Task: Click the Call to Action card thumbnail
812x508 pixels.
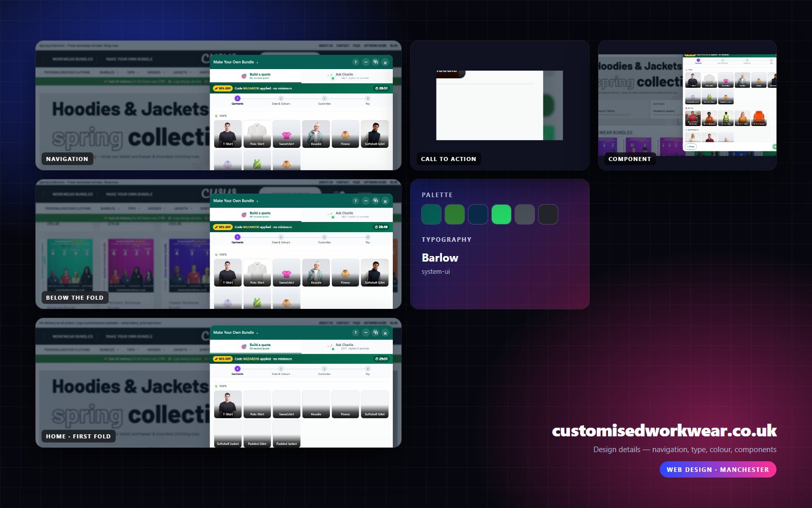Action: [499, 105]
